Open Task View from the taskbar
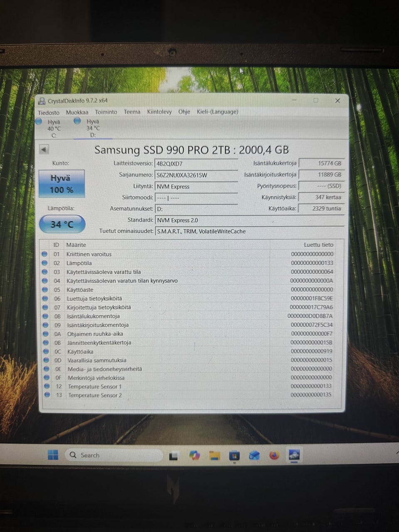 coord(173,456)
